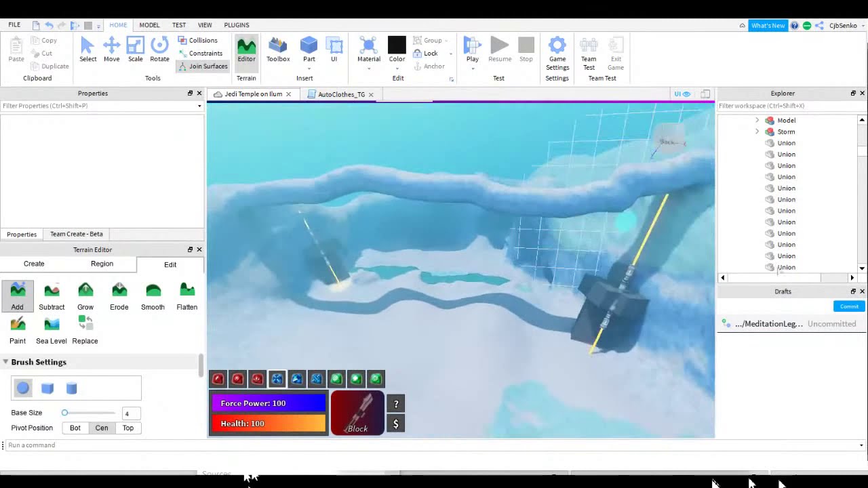868x488 pixels.
Task: Click the in-game Block saber icon
Action: tap(357, 413)
